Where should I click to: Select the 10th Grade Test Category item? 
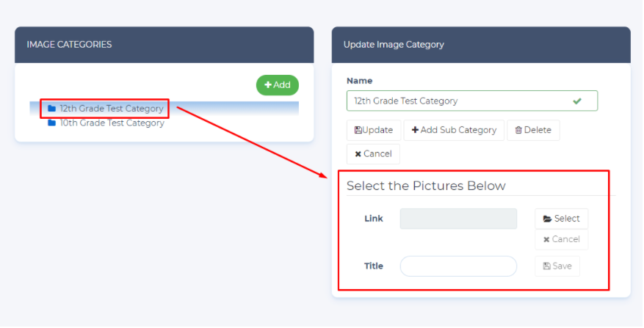(112, 123)
